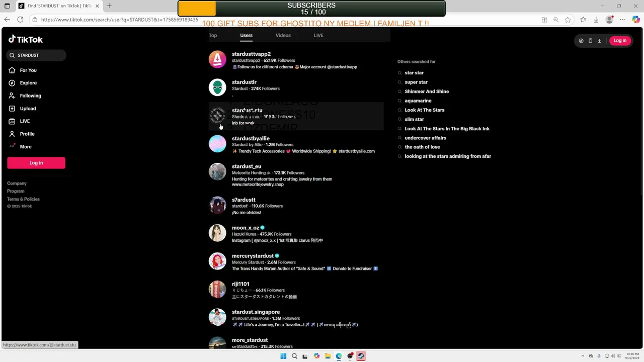Select the Users tab

coord(246,35)
